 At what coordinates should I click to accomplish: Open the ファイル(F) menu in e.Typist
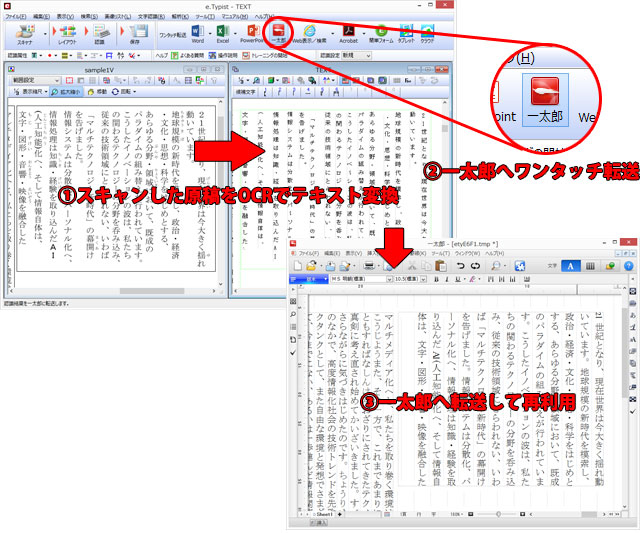pos(16,16)
